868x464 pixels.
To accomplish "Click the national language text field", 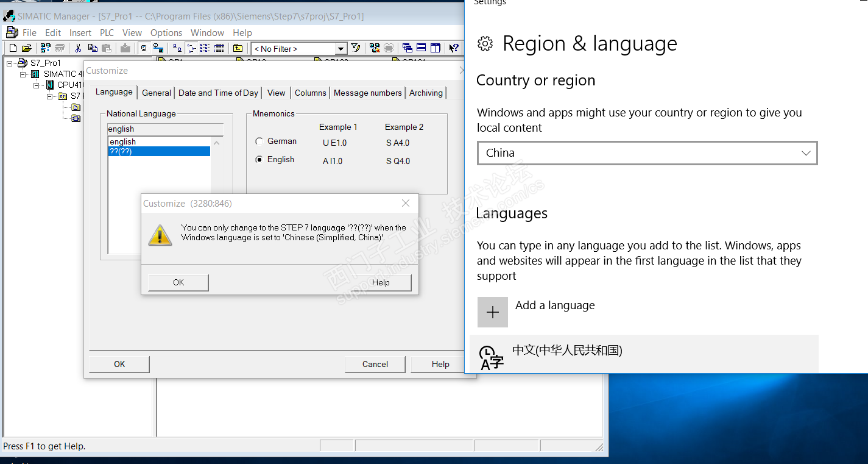I will (165, 129).
